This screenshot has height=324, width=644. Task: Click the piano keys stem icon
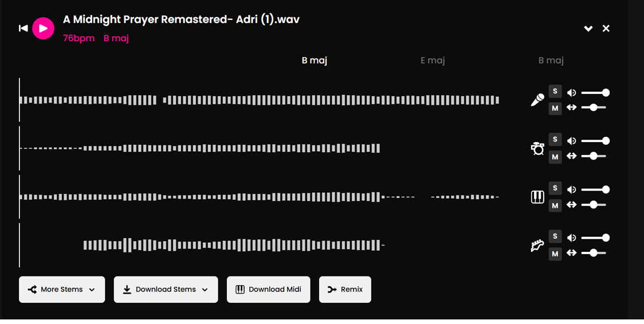coord(537,197)
